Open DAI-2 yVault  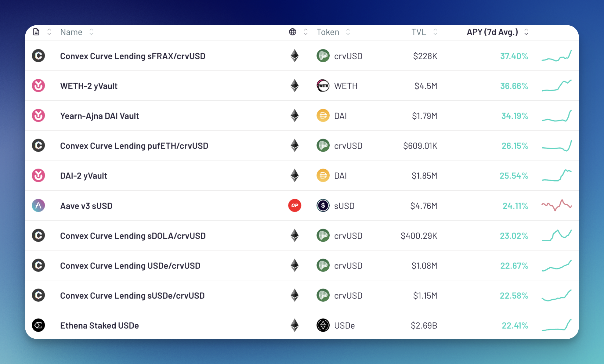(x=84, y=176)
